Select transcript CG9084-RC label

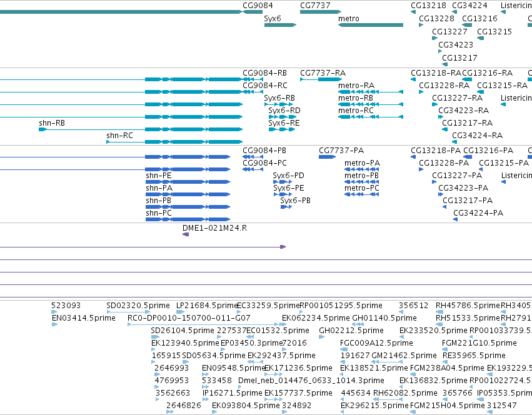(264, 86)
